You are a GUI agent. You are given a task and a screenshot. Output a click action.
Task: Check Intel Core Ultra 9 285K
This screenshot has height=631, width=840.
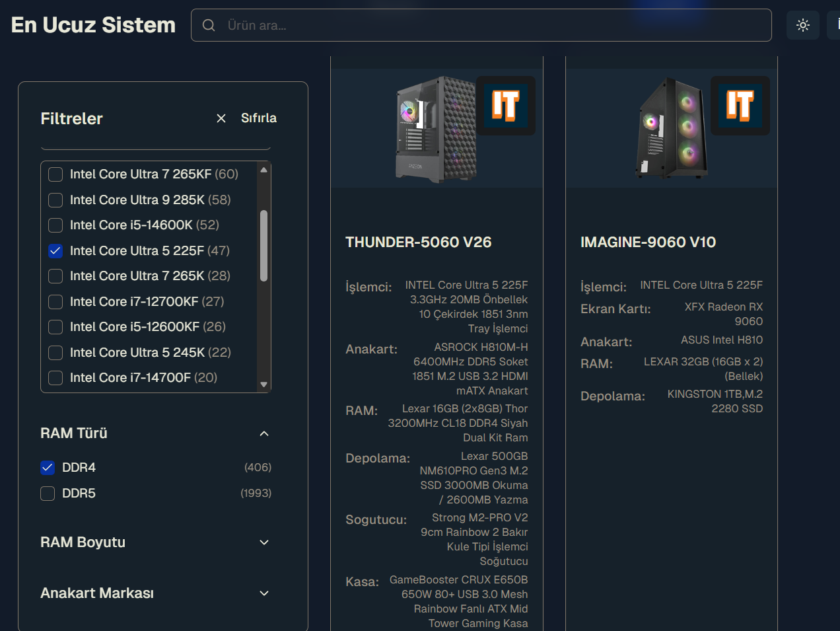tap(55, 200)
